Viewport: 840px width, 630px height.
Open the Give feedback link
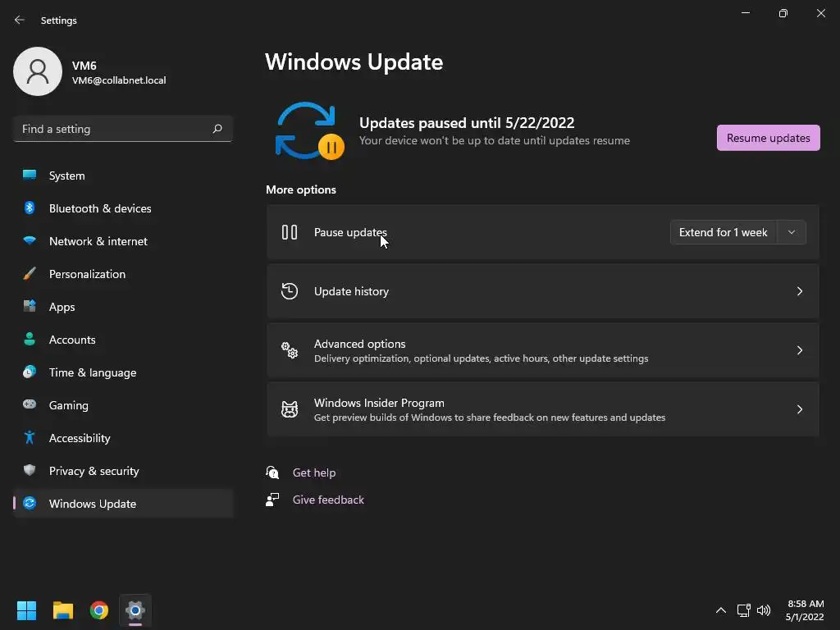click(x=328, y=500)
